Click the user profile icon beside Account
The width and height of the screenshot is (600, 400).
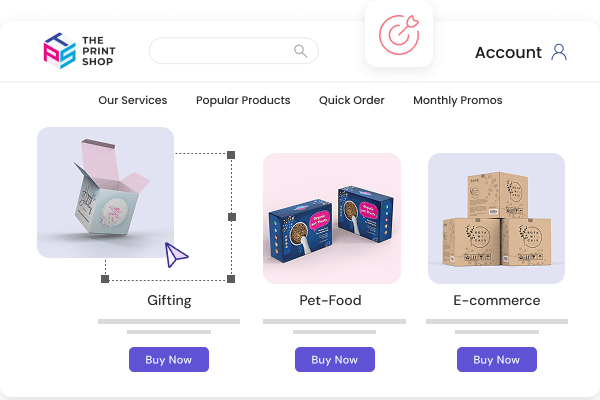[x=559, y=52]
